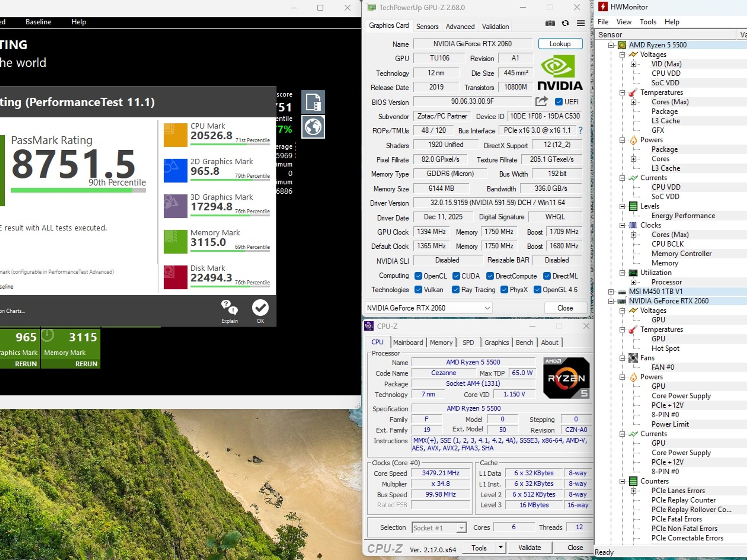Image resolution: width=747 pixels, height=560 pixels.
Task: Click the Core Speed value in CPU-Z
Action: (441, 473)
